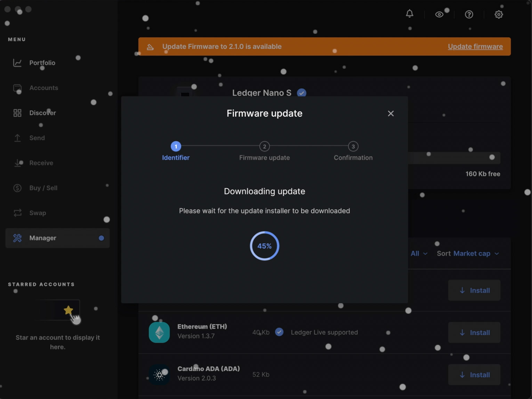Click the Manager tools icon

[x=17, y=238]
